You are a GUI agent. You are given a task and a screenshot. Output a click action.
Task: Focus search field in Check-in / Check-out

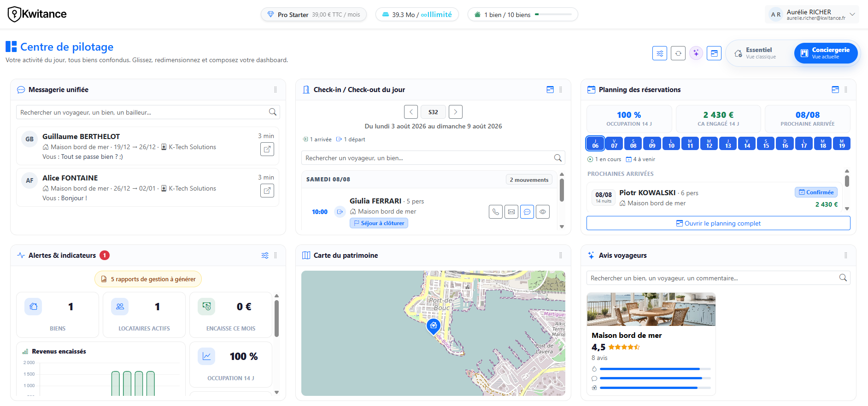pyautogui.click(x=433, y=158)
